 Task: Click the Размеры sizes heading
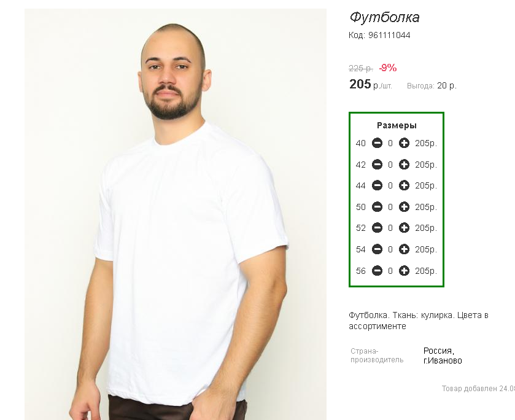coord(397,125)
